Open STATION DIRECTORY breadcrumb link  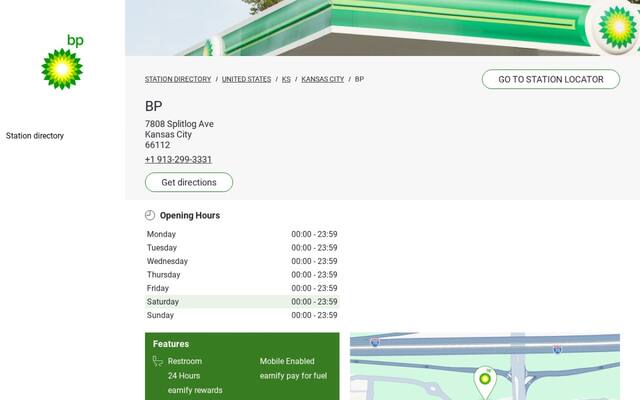[178, 79]
